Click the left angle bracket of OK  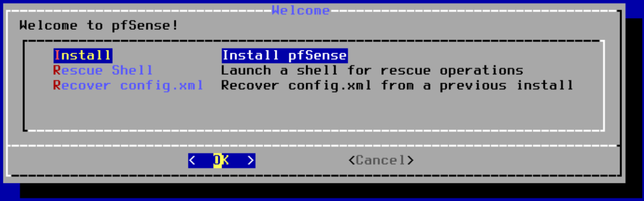(x=192, y=160)
